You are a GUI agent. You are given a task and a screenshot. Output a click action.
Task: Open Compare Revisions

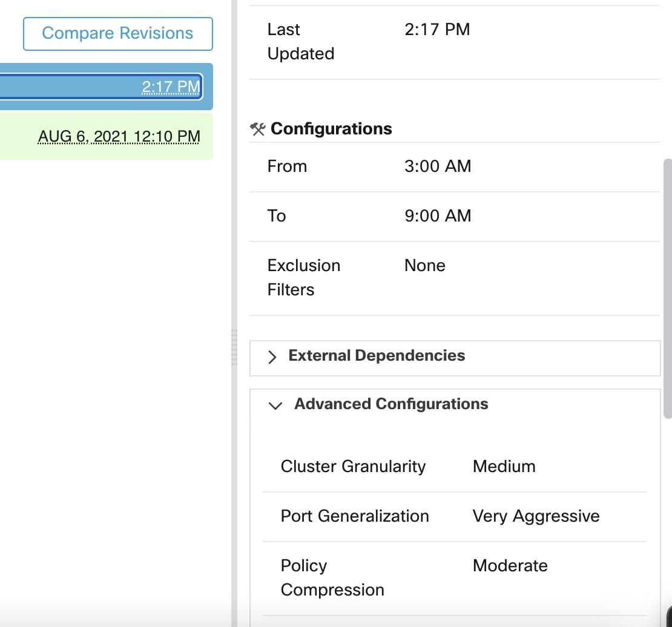[118, 34]
